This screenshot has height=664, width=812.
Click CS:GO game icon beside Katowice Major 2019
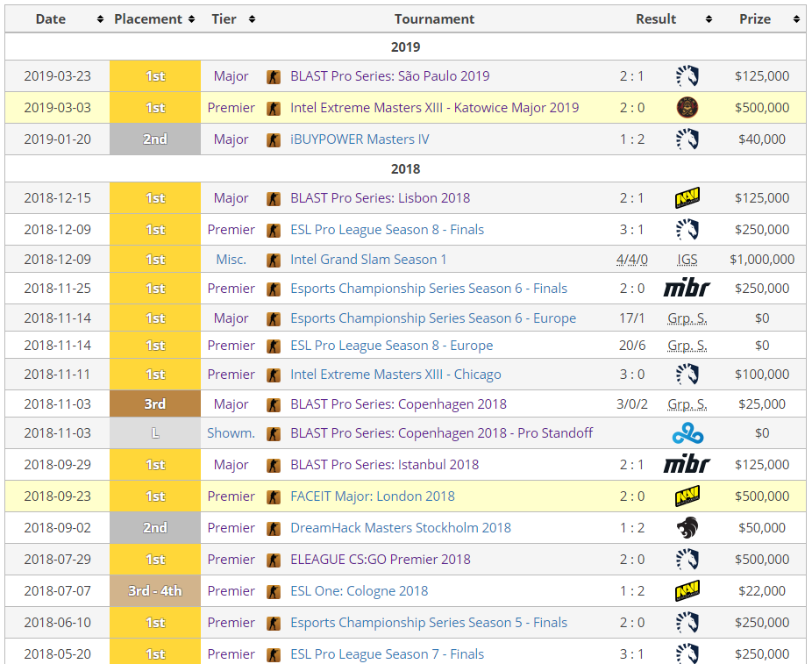pyautogui.click(x=274, y=109)
